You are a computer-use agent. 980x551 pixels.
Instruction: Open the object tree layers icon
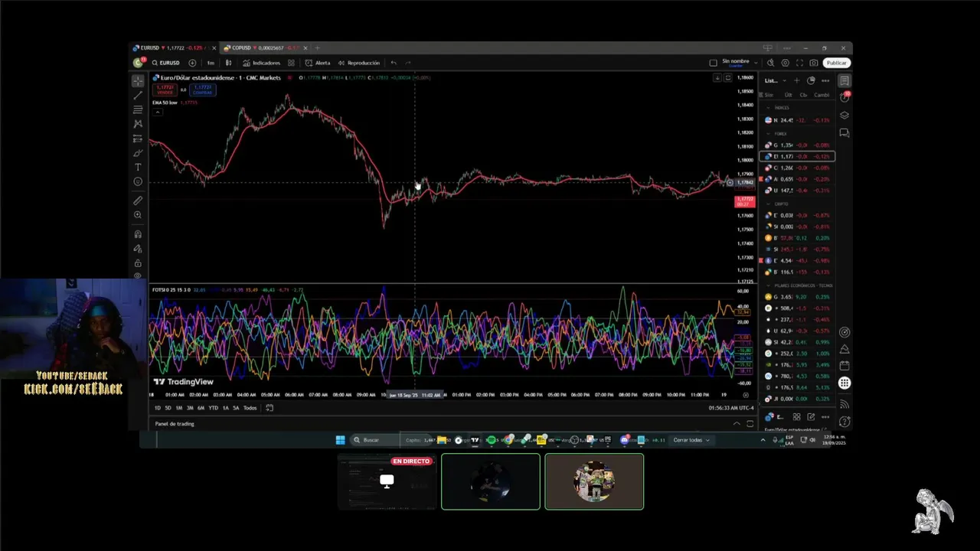[844, 116]
